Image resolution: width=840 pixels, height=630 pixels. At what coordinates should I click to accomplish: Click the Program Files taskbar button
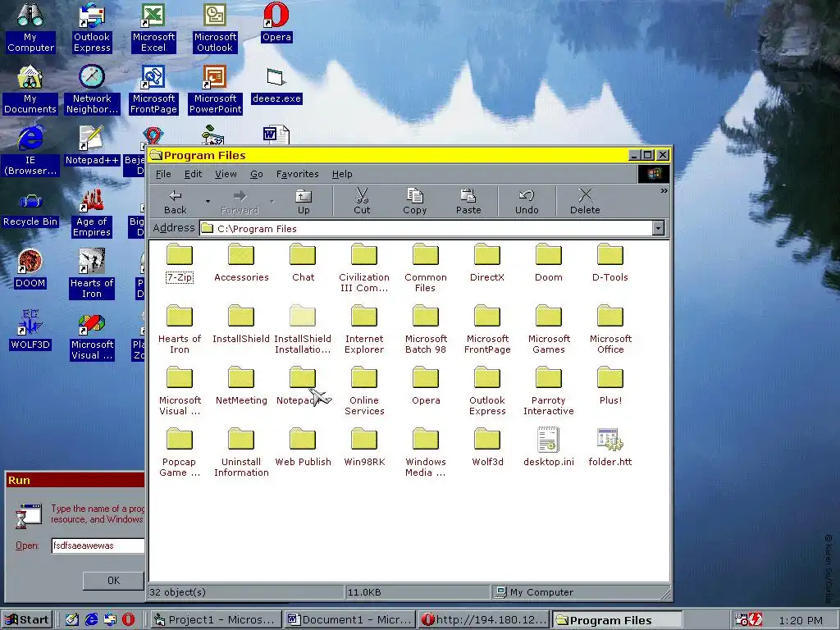[618, 620]
